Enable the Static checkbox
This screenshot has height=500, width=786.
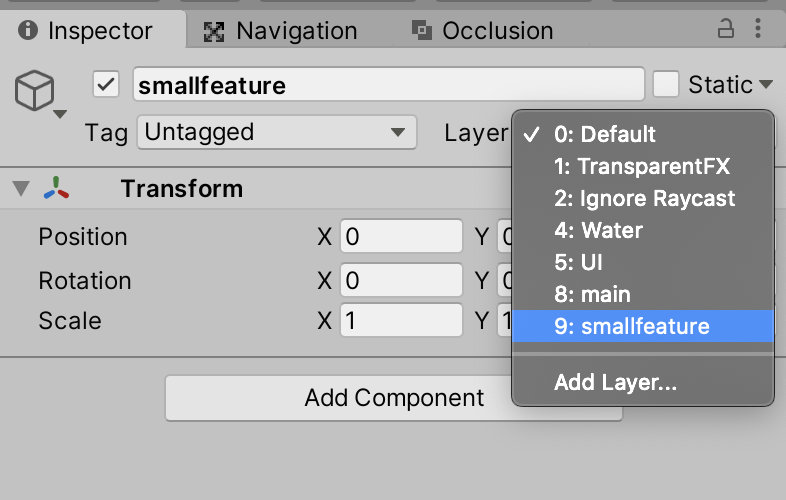[x=666, y=84]
